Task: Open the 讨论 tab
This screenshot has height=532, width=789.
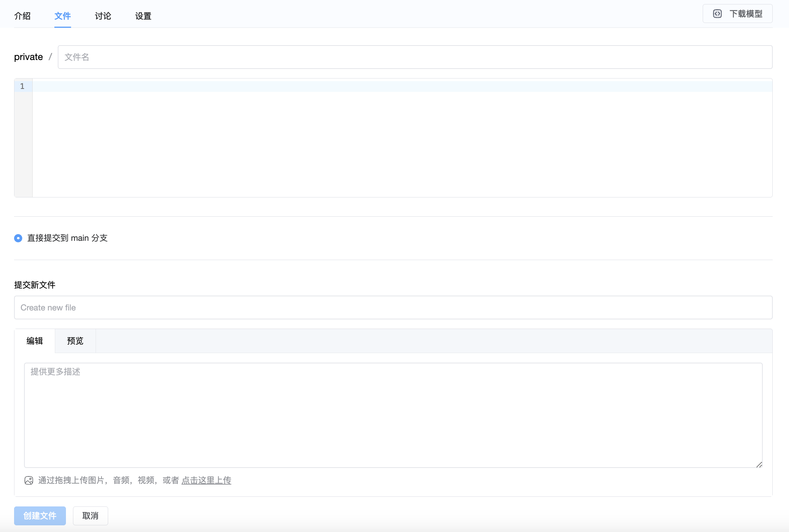Action: [103, 16]
